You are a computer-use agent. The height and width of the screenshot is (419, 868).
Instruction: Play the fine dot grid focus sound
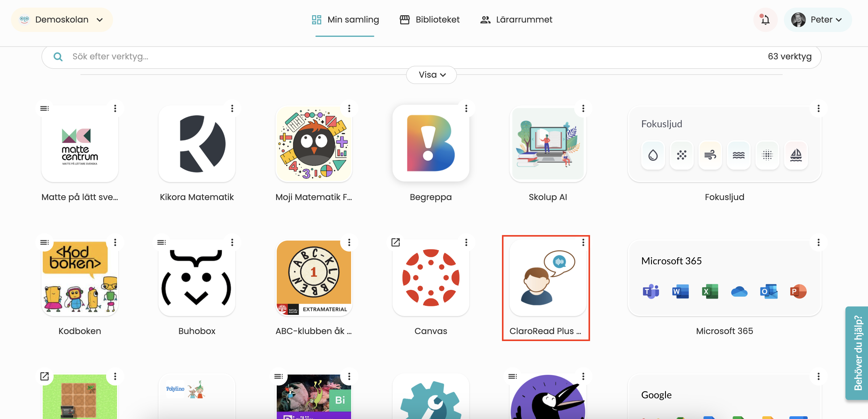[x=767, y=155]
